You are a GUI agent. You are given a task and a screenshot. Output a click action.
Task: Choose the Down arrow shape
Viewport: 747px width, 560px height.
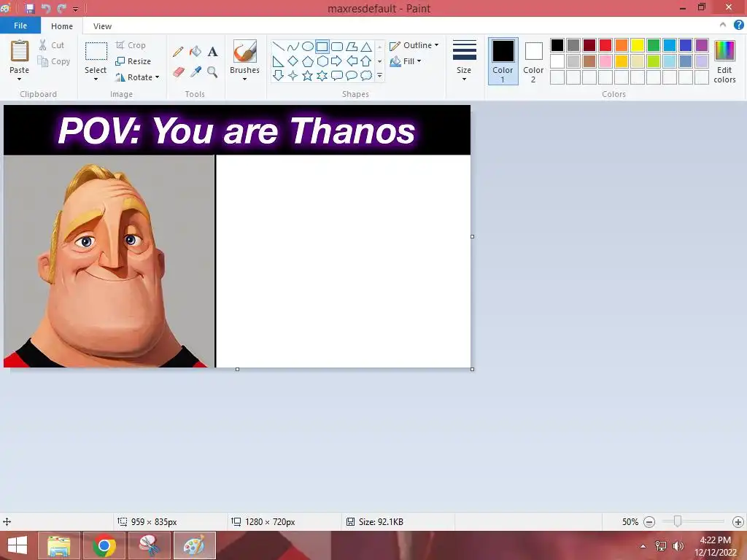(278, 75)
